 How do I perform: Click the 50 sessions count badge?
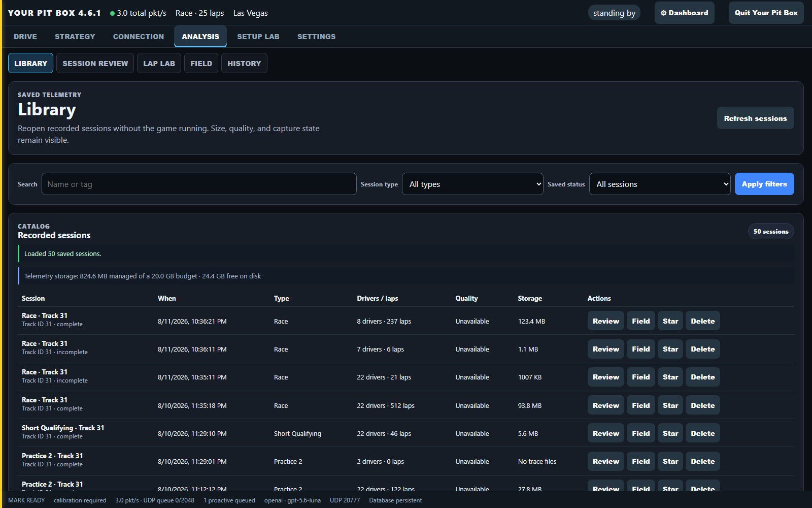coord(771,231)
